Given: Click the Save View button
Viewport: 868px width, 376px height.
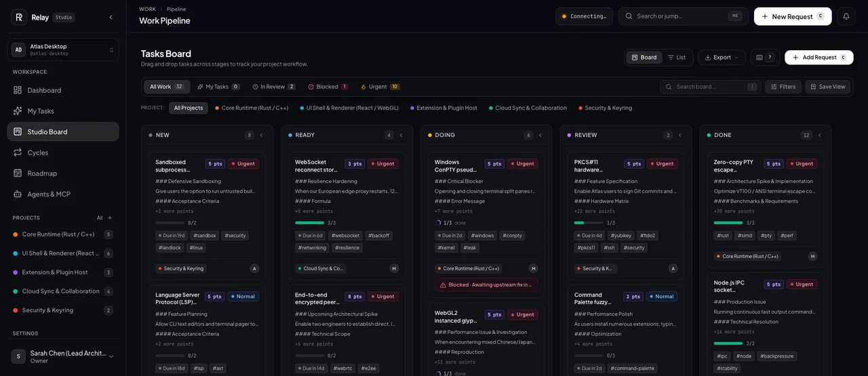Looking at the screenshot, I should pos(827,87).
